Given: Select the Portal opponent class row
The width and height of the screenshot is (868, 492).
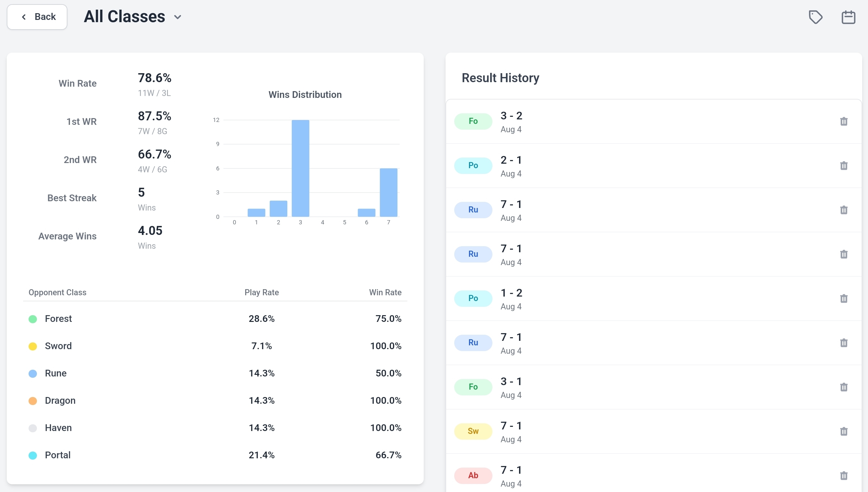Looking at the screenshot, I should (215, 455).
